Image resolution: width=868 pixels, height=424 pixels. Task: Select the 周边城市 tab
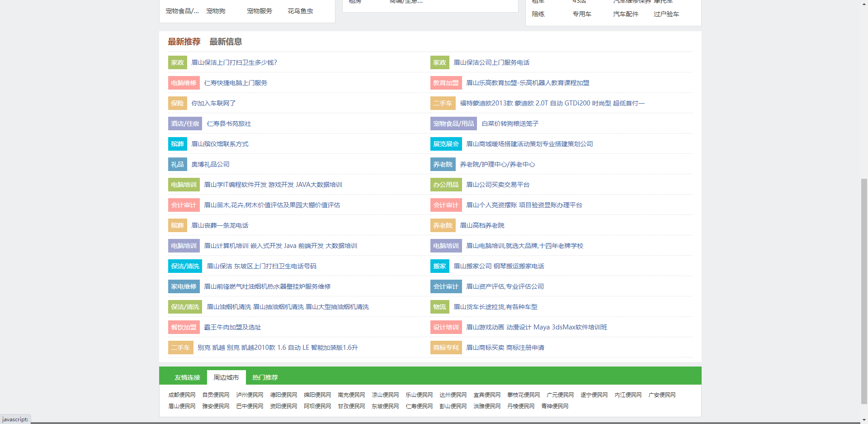(x=226, y=377)
